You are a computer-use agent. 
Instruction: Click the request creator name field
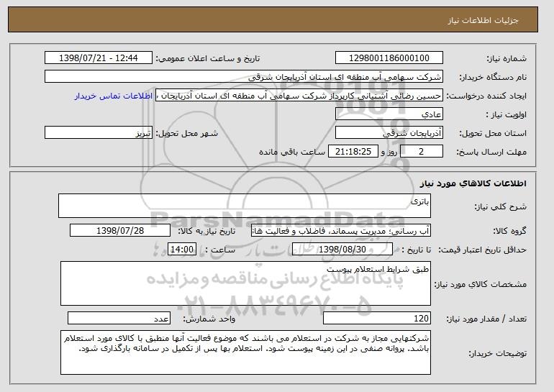[299, 96]
